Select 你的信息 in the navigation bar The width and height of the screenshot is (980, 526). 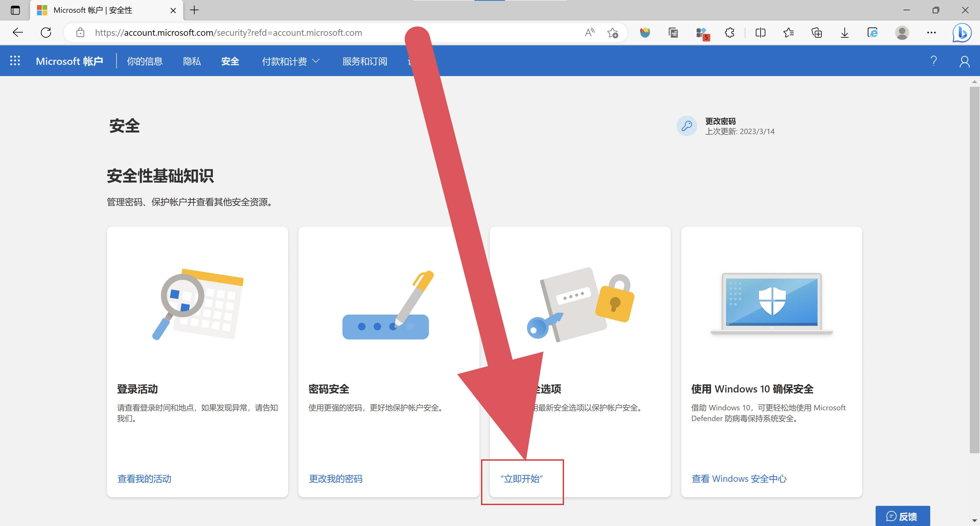click(x=144, y=61)
